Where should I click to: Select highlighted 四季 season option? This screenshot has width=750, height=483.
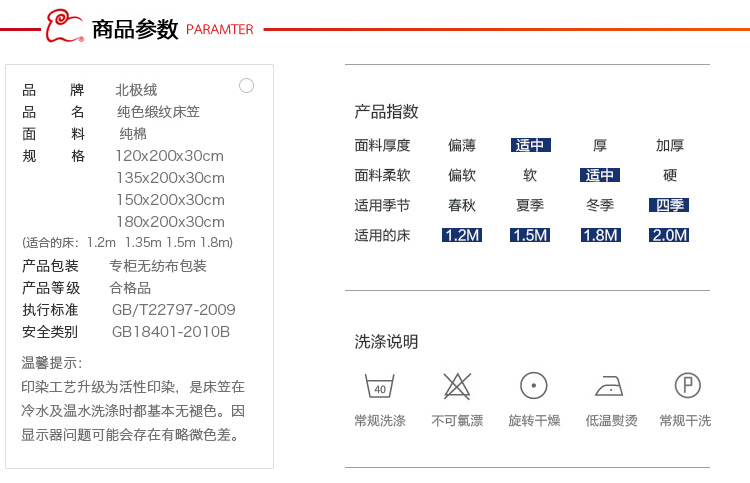tap(669, 205)
